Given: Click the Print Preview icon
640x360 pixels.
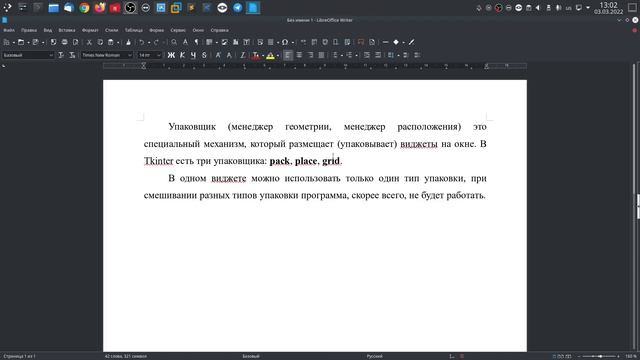Looking at the screenshot, I should 76,42.
